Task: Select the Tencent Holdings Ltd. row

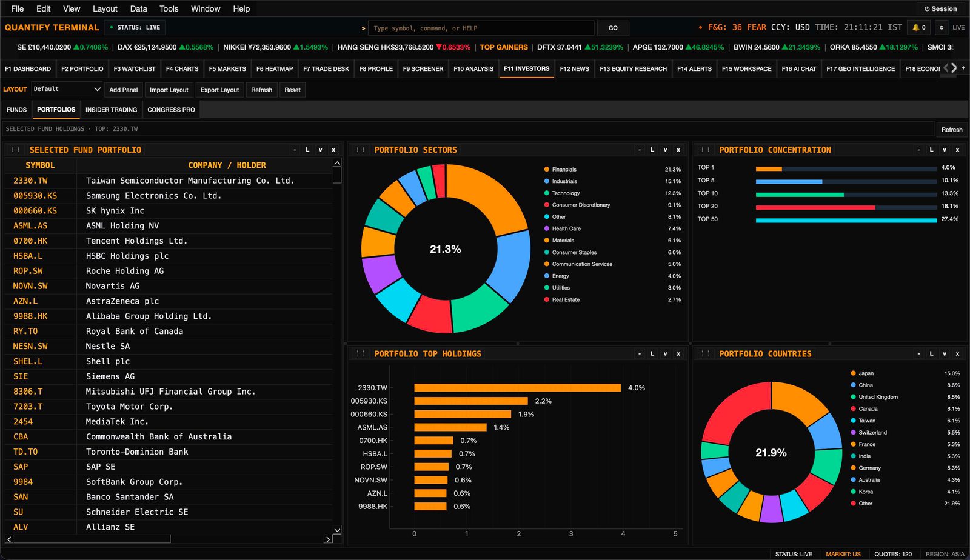Action: point(169,241)
